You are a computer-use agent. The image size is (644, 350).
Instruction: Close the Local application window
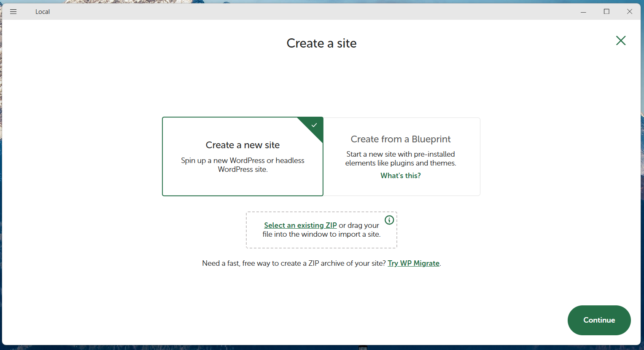point(629,12)
